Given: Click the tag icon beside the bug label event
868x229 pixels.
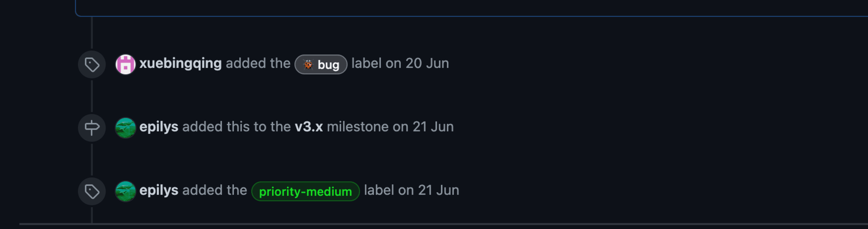Looking at the screenshot, I should coord(92,65).
